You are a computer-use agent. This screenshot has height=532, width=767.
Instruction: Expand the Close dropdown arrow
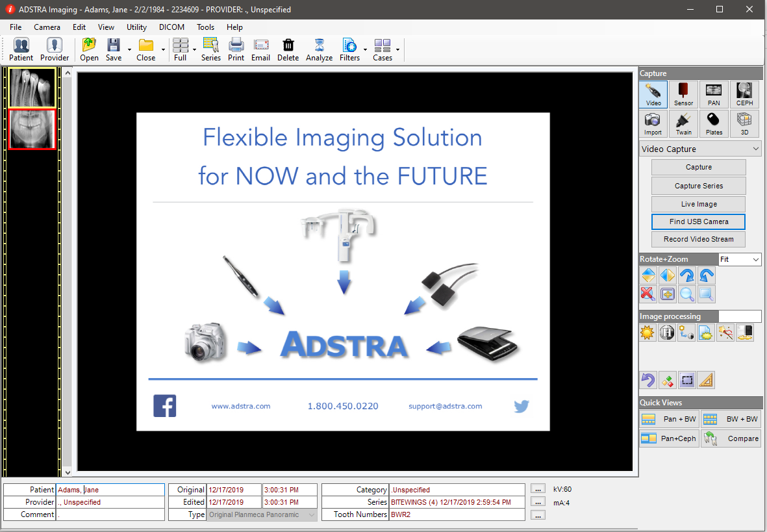(163, 49)
